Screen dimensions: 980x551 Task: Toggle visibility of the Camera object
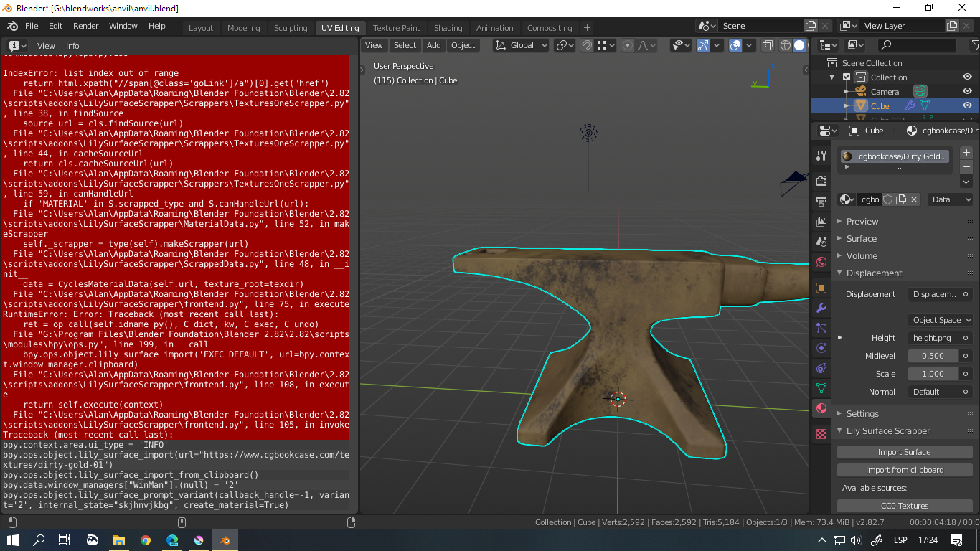pos(967,91)
